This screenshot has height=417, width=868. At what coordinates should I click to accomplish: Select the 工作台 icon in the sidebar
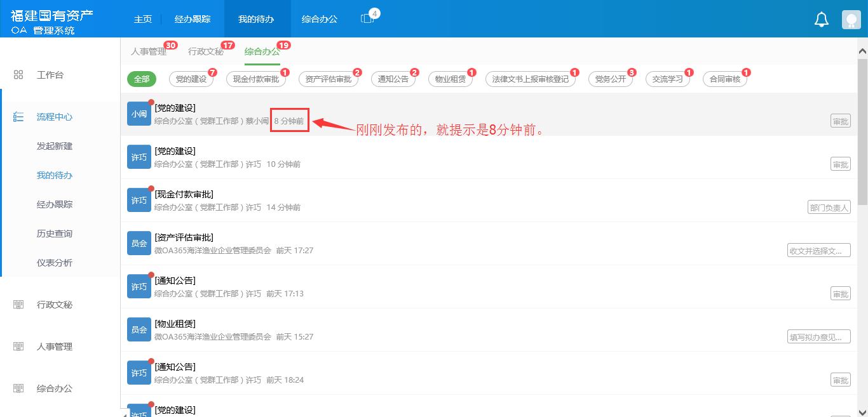(x=18, y=74)
